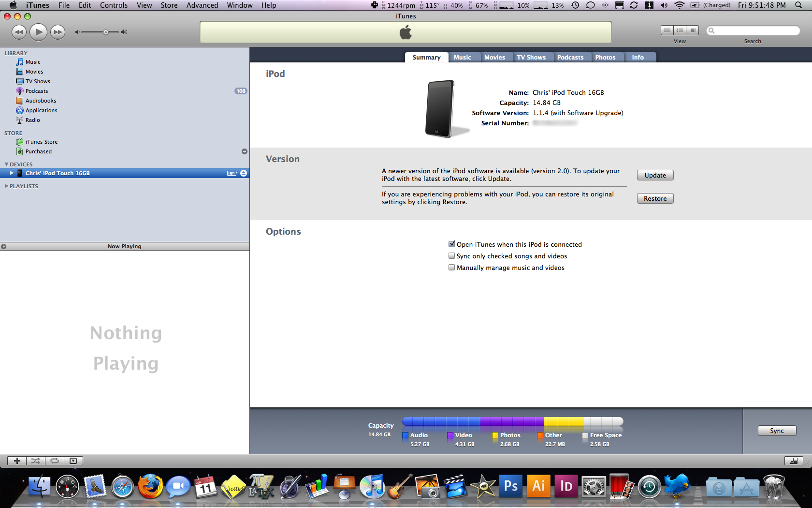Click the Update button

tap(655, 175)
